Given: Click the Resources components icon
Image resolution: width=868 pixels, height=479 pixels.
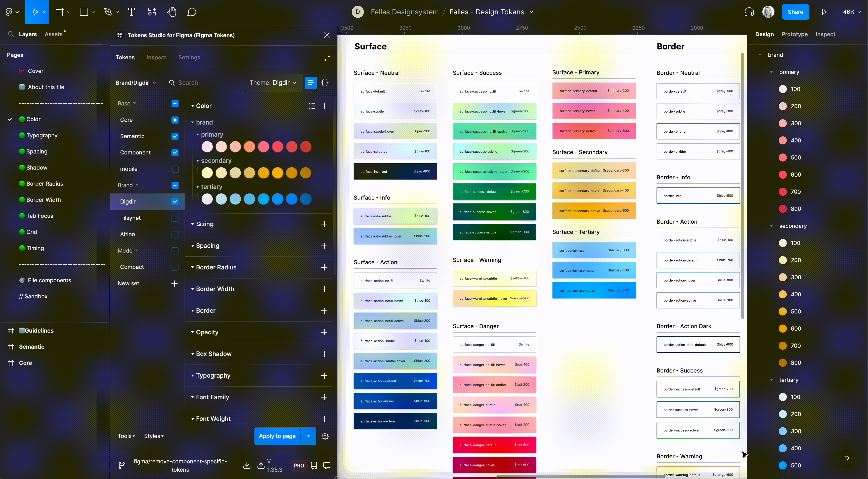Looking at the screenshot, I should pyautogui.click(x=152, y=12).
